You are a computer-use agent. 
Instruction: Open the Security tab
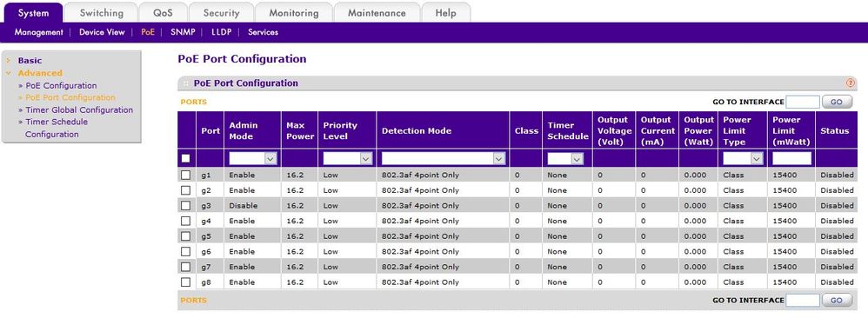click(x=222, y=13)
